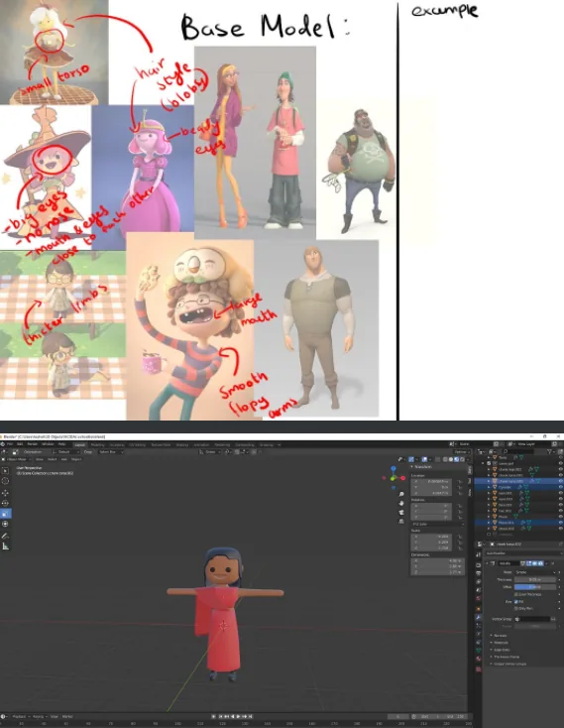564x728 pixels.
Task: Open Texture properties checker tab
Action: point(478,669)
